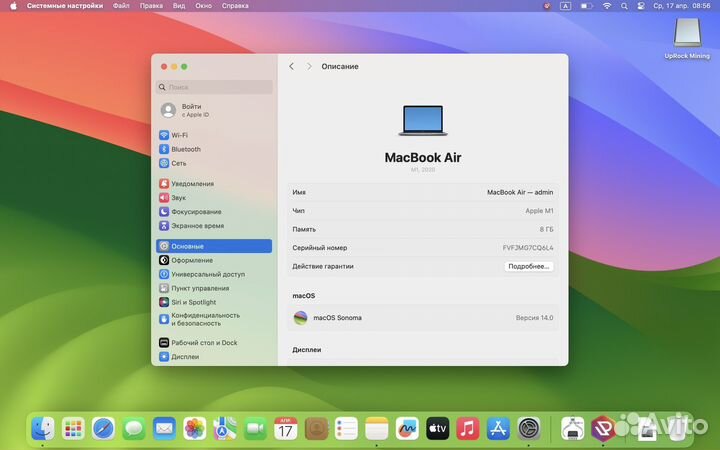Open App Store from the Dock
Viewport: 720px width, 450px height.
pyautogui.click(x=498, y=428)
